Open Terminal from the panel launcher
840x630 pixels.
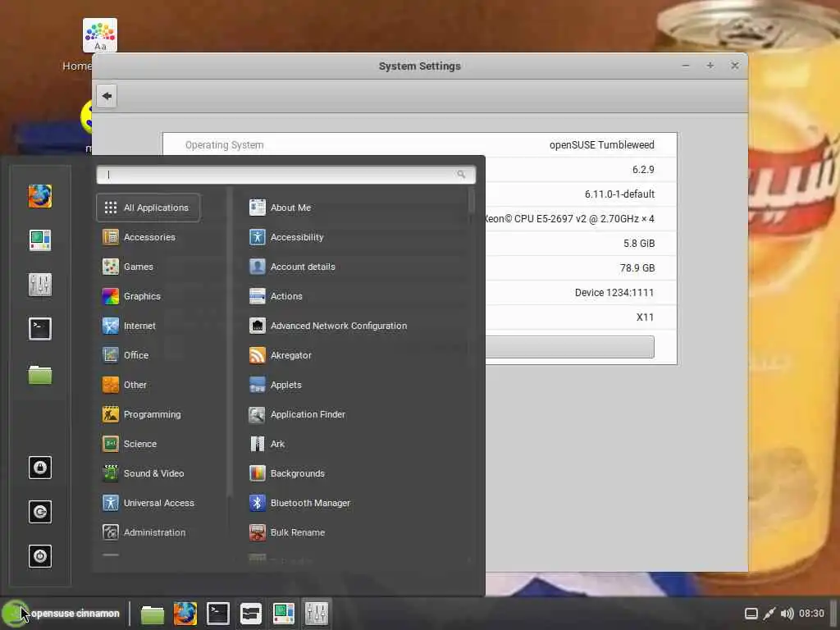point(218,614)
